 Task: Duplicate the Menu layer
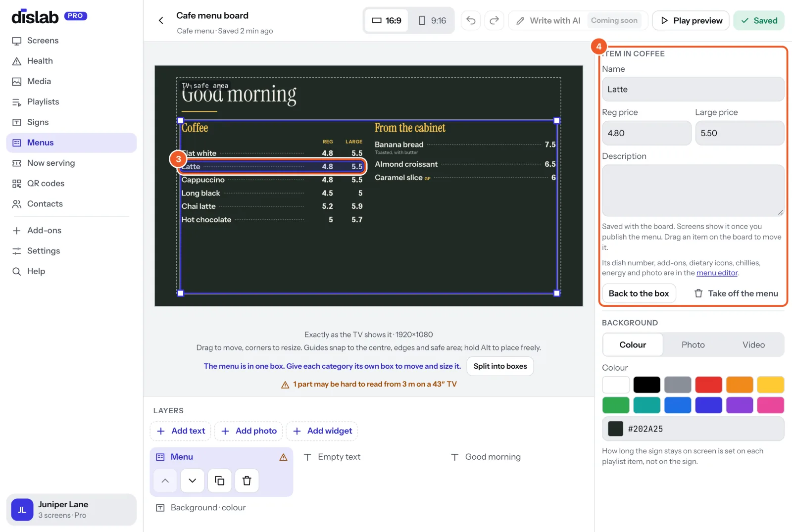220,481
